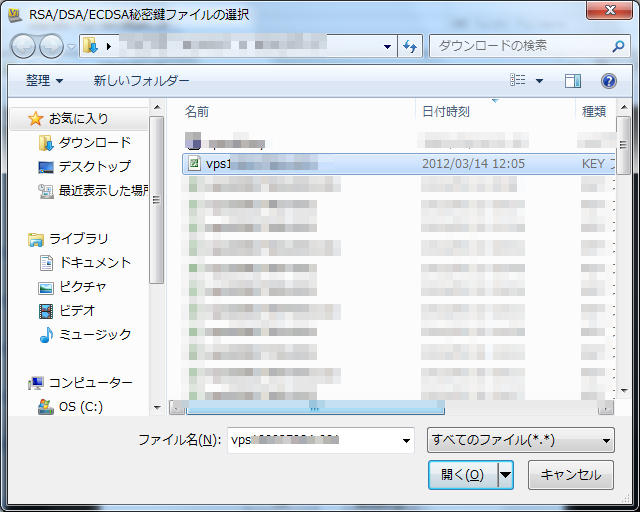Click the star icon next to お気に入り
This screenshot has width=640, height=512.
pyautogui.click(x=36, y=119)
